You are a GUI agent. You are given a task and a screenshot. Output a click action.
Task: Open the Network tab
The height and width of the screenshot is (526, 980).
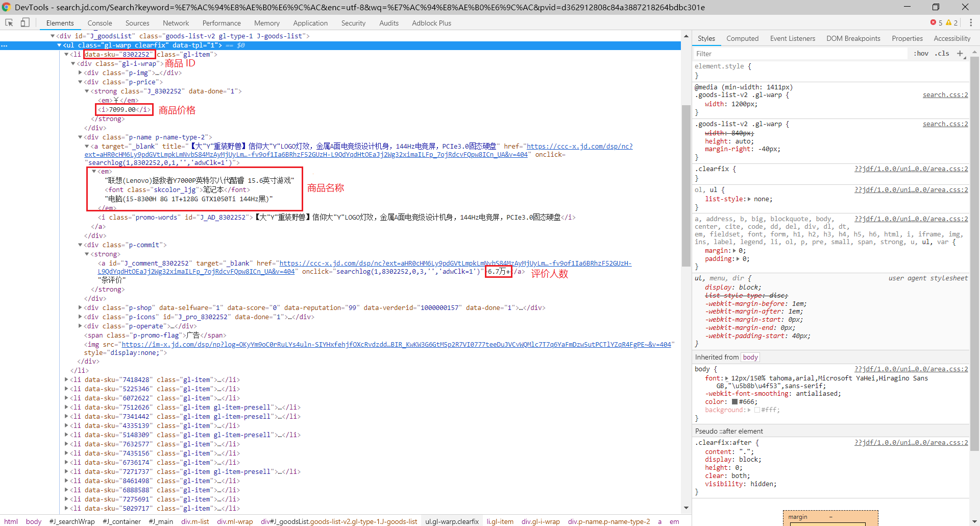pyautogui.click(x=176, y=23)
